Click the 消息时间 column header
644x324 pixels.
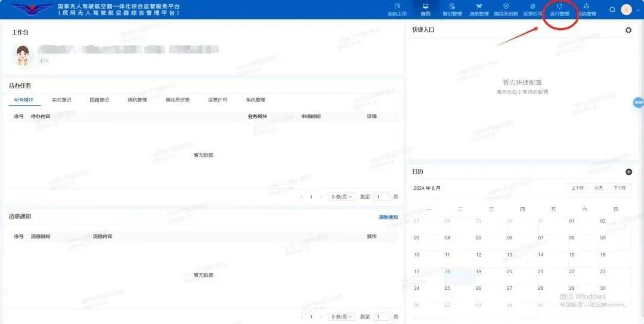pos(41,236)
